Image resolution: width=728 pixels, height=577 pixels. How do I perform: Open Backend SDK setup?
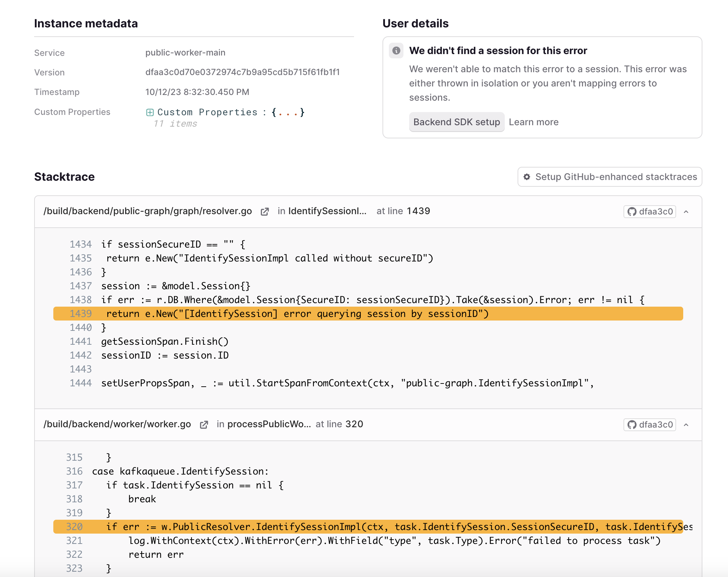(x=457, y=122)
